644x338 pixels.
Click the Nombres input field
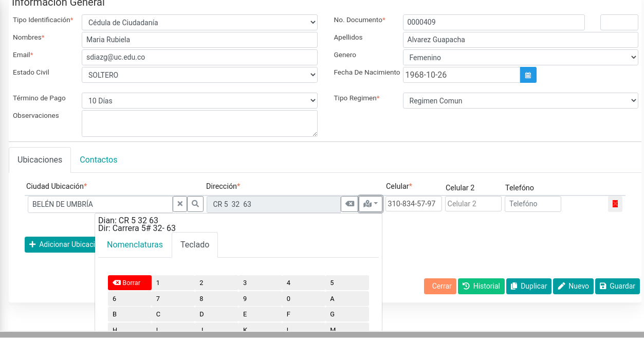click(x=199, y=40)
